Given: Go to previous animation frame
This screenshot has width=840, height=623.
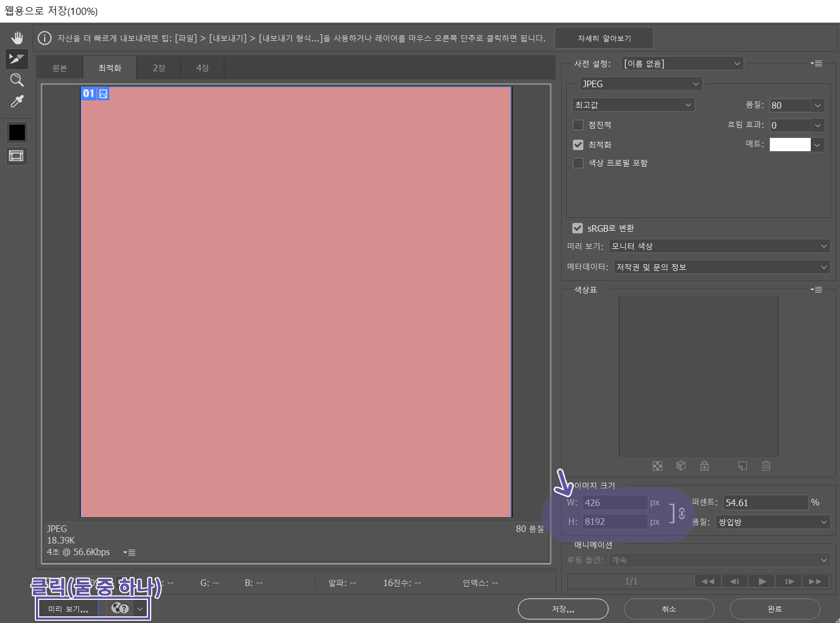Looking at the screenshot, I should 735,581.
